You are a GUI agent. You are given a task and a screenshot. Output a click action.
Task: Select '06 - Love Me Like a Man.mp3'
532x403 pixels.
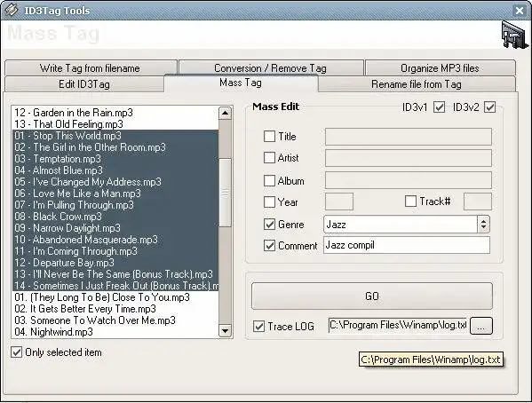coord(115,194)
